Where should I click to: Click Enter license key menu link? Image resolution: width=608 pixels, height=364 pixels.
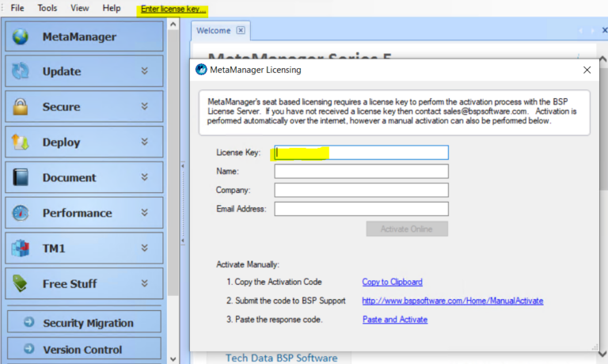tap(173, 9)
